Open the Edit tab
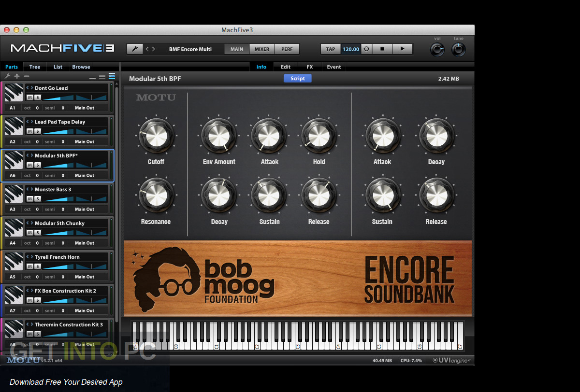Image resolution: width=580 pixels, height=392 pixels. click(286, 67)
